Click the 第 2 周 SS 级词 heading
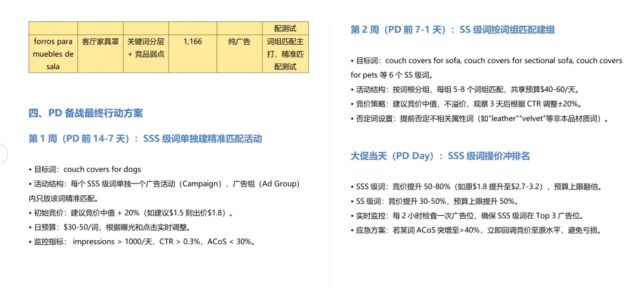The image size is (644, 295). coord(453,30)
